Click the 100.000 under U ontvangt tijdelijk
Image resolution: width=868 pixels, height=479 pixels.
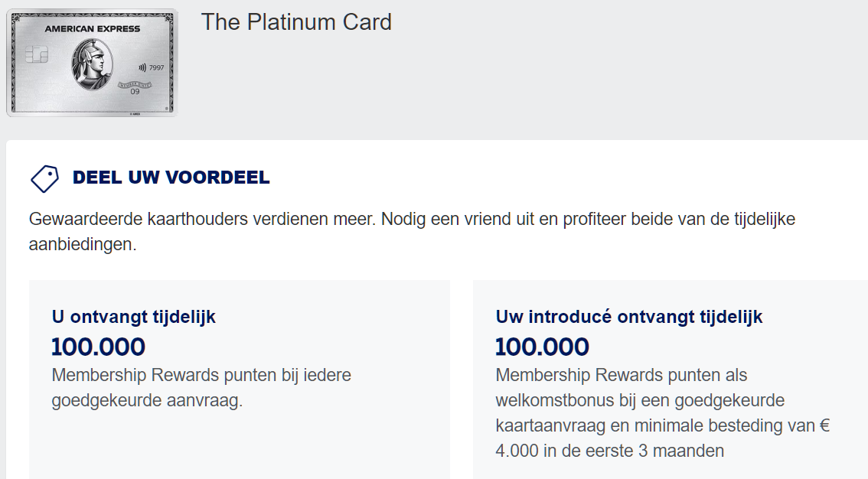98,347
